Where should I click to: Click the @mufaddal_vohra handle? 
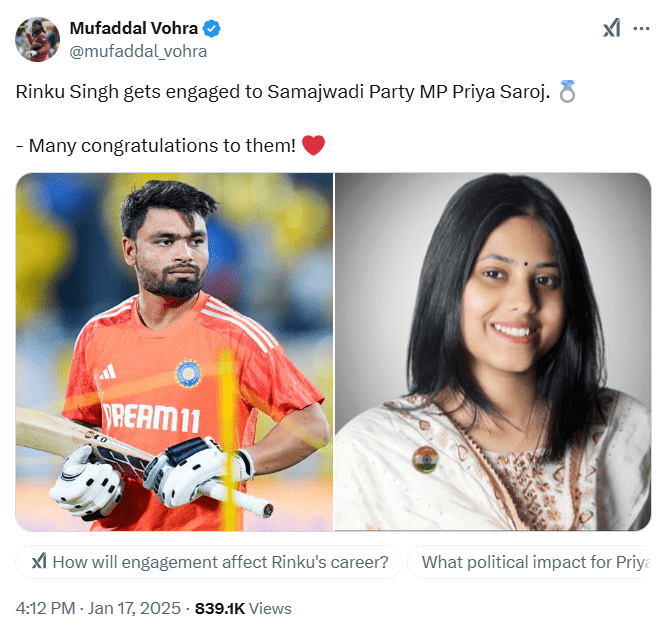click(138, 50)
